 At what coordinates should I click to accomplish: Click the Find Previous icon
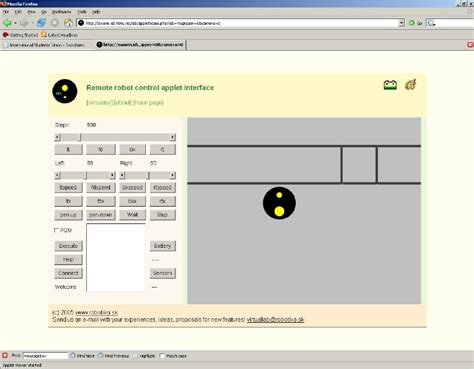click(x=101, y=356)
